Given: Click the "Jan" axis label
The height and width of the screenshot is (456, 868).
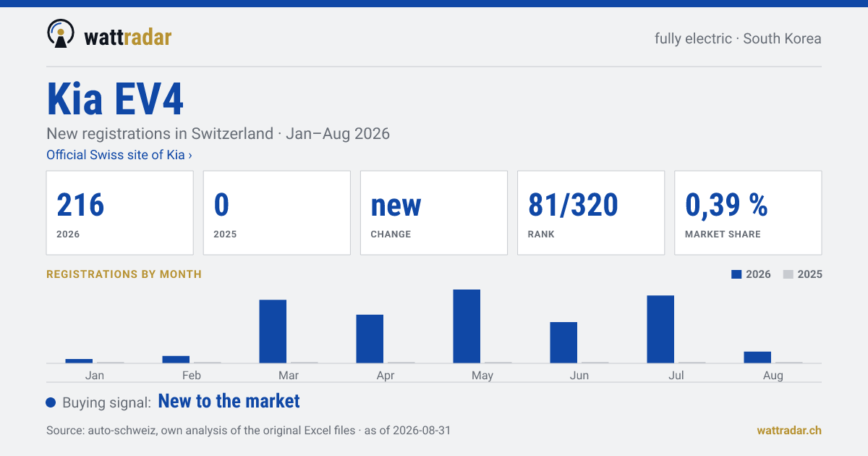Looking at the screenshot, I should pos(95,376).
